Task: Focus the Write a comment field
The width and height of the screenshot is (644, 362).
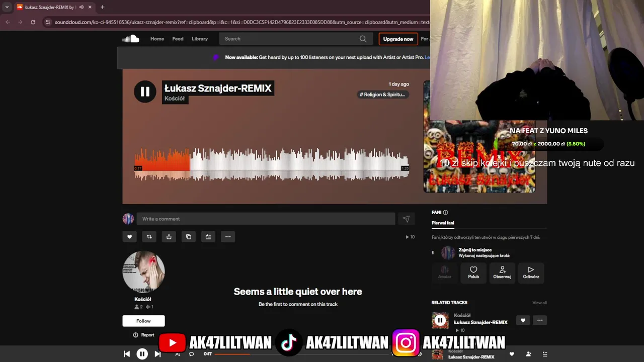Action: 266,219
